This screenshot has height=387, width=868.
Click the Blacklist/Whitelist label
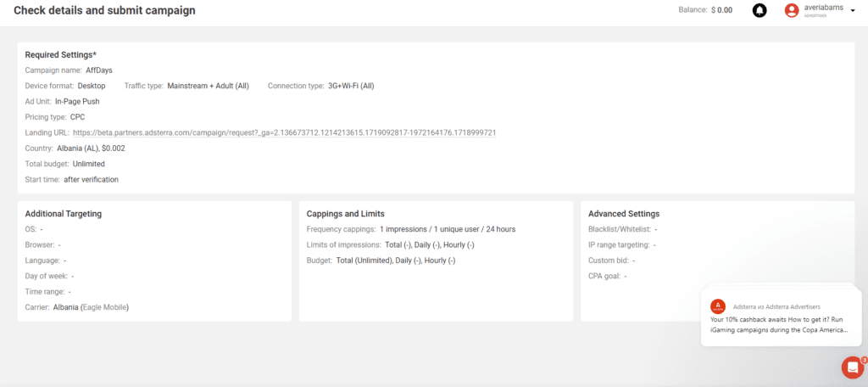(620, 229)
